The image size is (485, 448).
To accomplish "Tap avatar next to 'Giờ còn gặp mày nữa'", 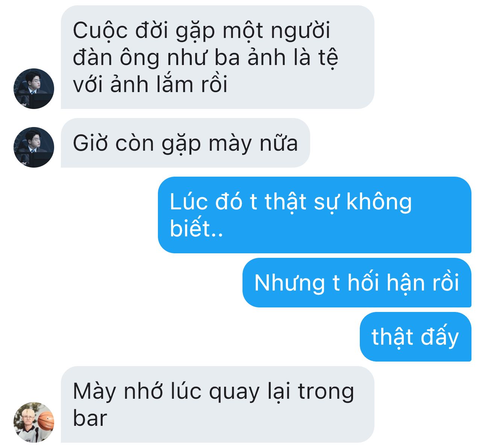I will [x=34, y=147].
